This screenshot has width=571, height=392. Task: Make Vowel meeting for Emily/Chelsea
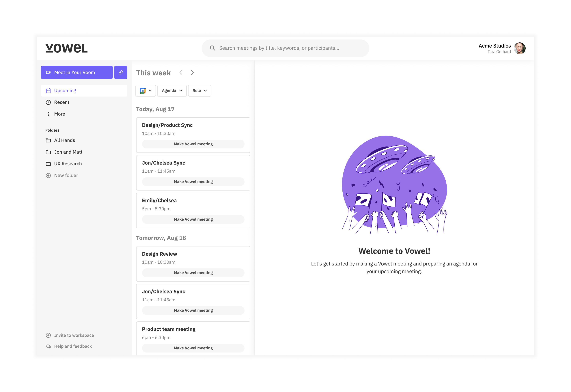pos(193,219)
